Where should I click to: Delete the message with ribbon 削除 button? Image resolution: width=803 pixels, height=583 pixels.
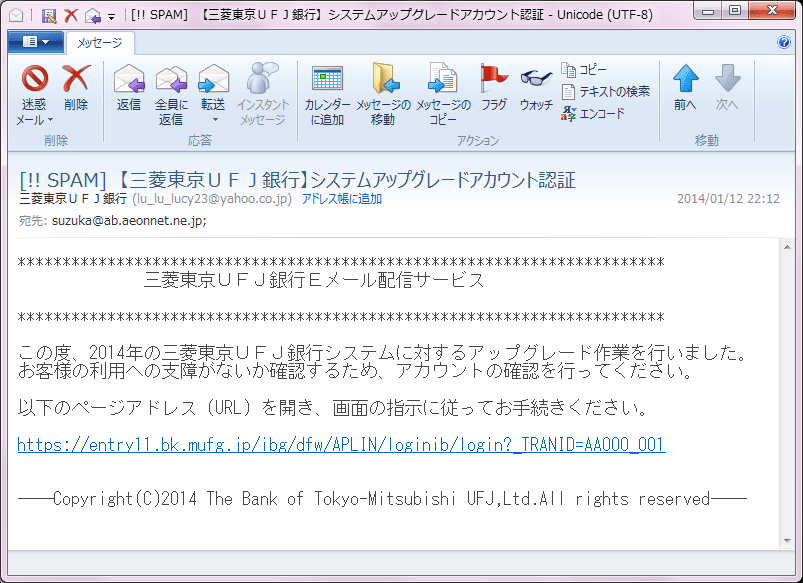[76, 87]
